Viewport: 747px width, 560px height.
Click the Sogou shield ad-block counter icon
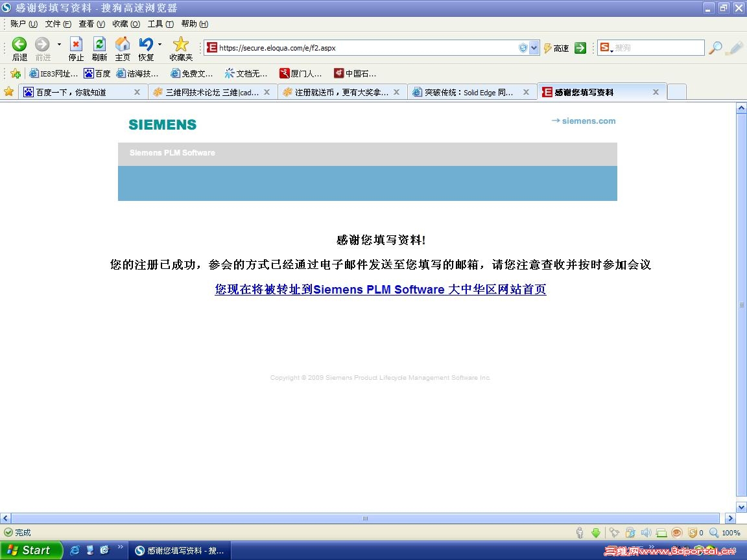[x=696, y=532]
